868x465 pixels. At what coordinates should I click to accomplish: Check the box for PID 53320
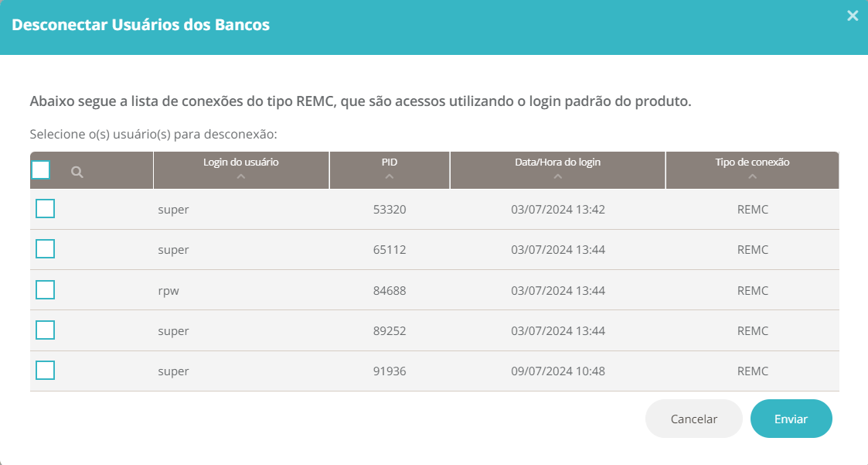point(46,209)
